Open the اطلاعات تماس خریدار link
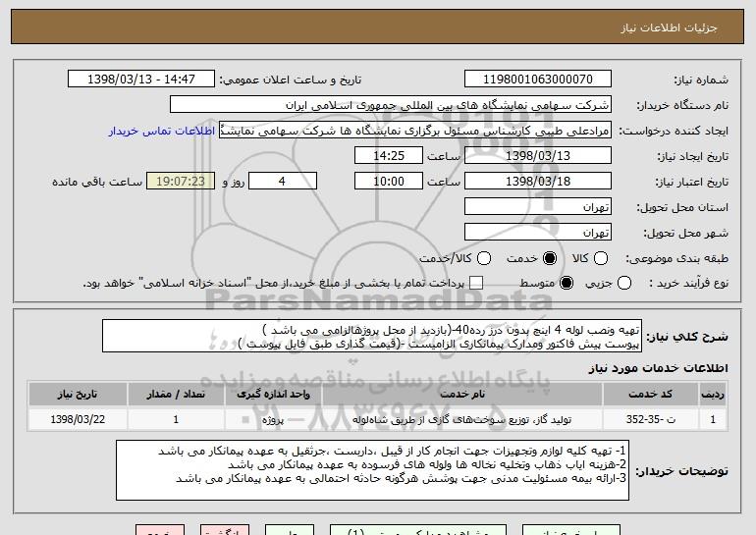Image resolution: width=756 pixels, height=535 pixels. 162,132
